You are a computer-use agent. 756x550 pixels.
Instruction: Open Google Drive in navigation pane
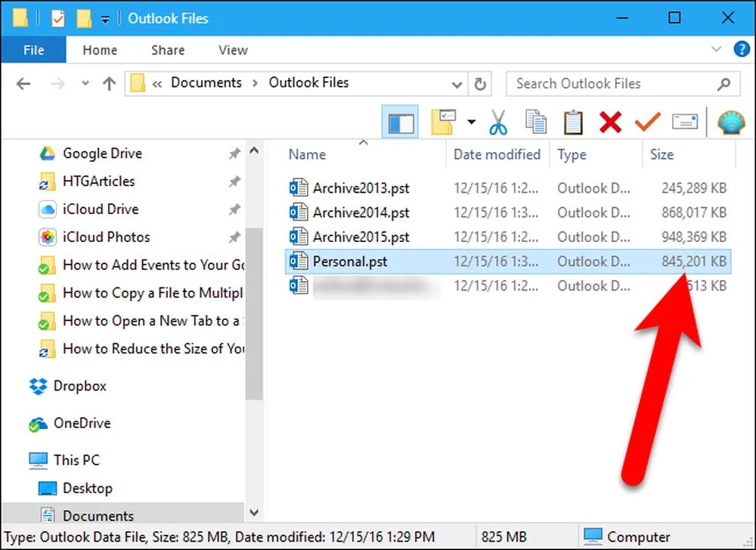tap(102, 154)
